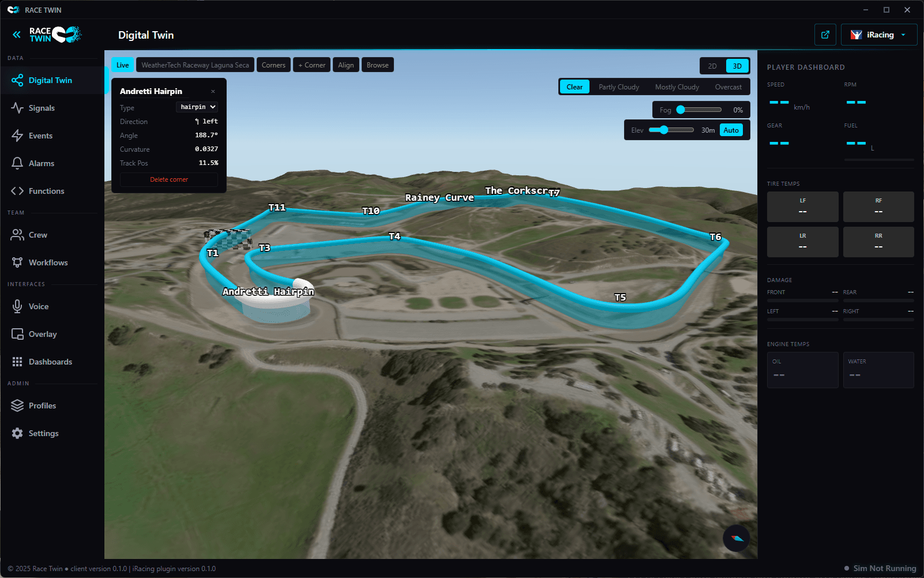The height and width of the screenshot is (578, 924).
Task: Click the iRacing logo icon
Action: pos(857,35)
